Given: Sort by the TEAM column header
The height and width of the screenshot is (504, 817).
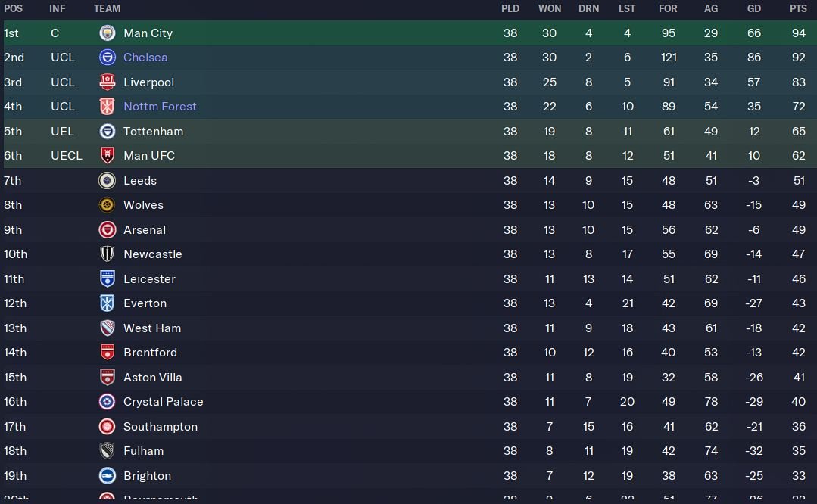Looking at the screenshot, I should pos(107,8).
